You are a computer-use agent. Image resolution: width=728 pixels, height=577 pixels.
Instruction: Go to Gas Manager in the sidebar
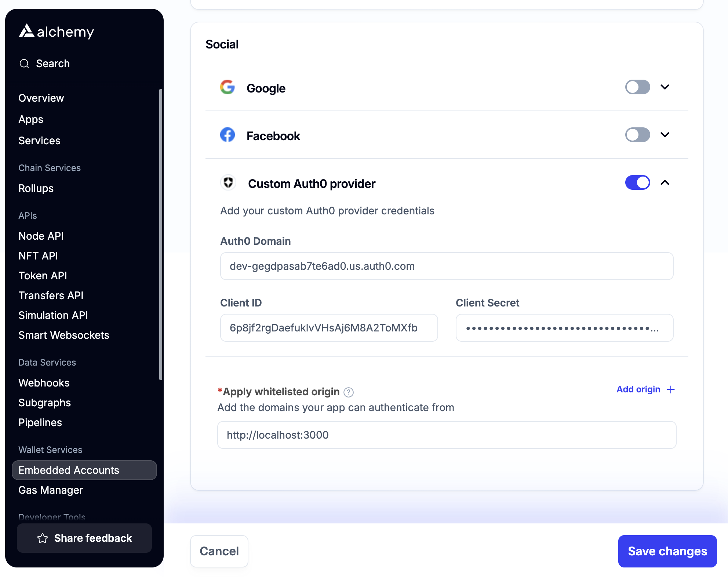(51, 490)
